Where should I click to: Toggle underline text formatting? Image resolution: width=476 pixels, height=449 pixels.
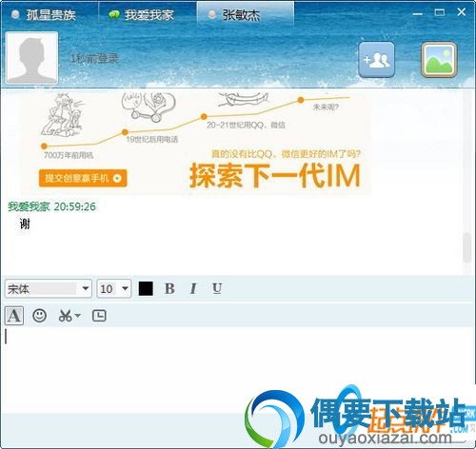pos(217,288)
